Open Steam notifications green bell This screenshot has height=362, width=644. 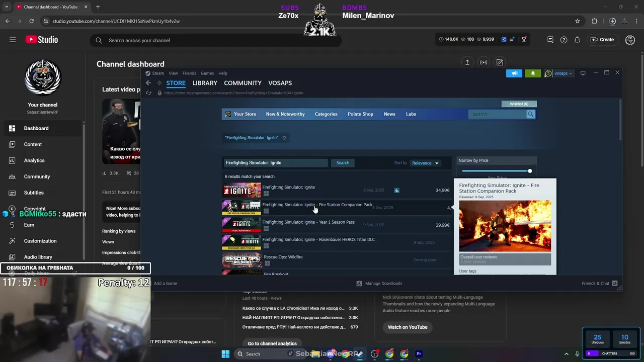click(x=533, y=73)
